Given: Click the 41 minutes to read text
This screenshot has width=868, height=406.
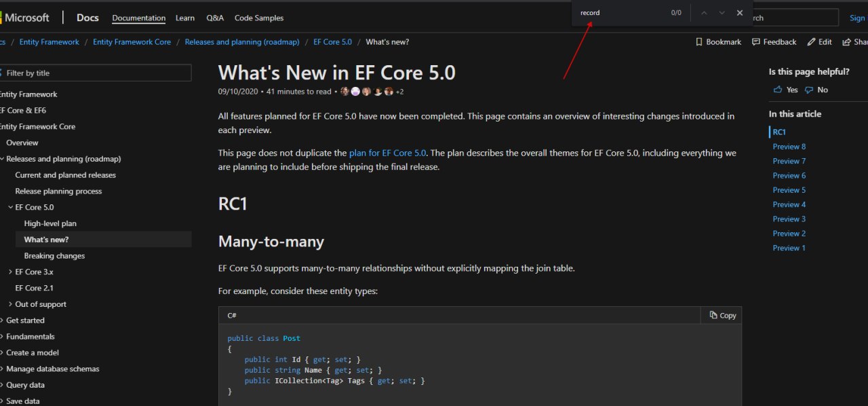Looking at the screenshot, I should click(299, 92).
